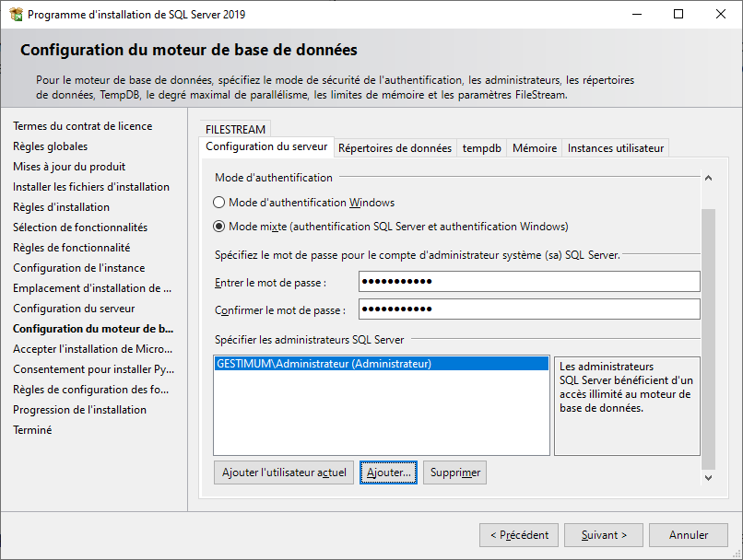This screenshot has height=560, width=743.
Task: Go back with the Précédent button
Action: point(519,535)
